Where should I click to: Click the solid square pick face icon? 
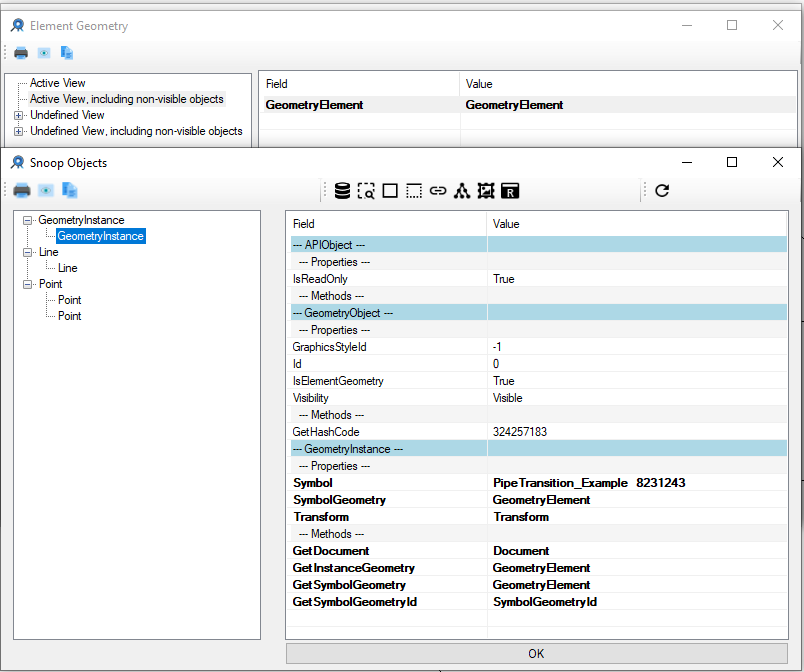point(390,191)
